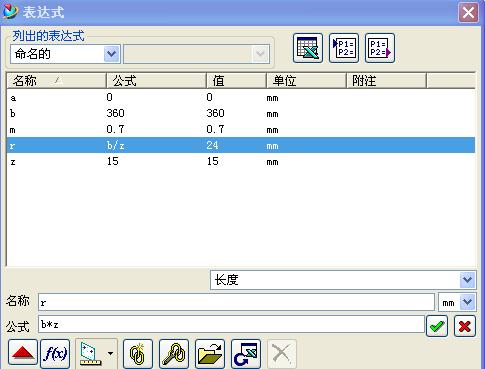Click the NX icon in title bar

click(11, 11)
